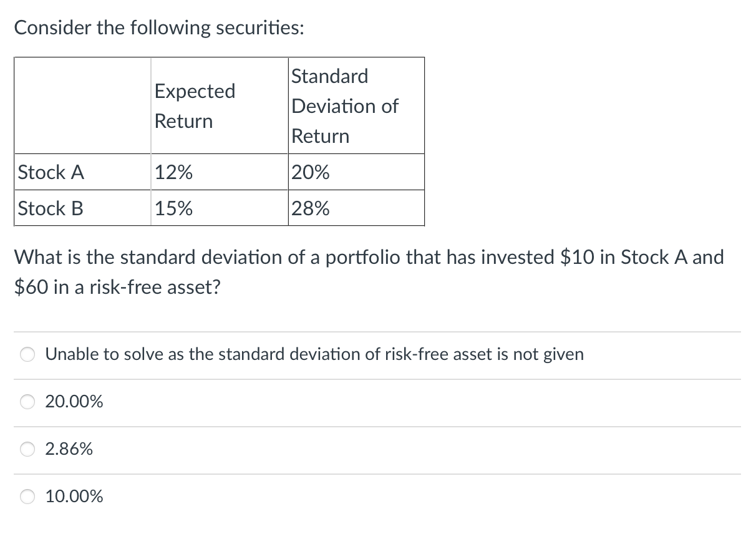Click the 'Expected Return' column header
This screenshot has height=539, width=756.
219,106
